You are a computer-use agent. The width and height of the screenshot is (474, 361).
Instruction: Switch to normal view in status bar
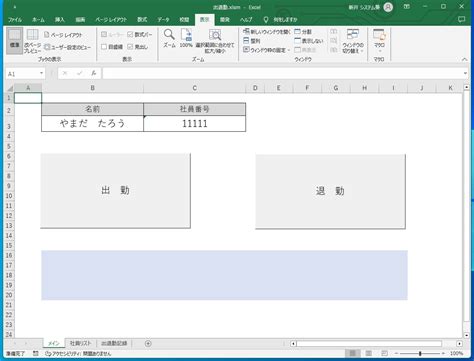click(x=352, y=353)
